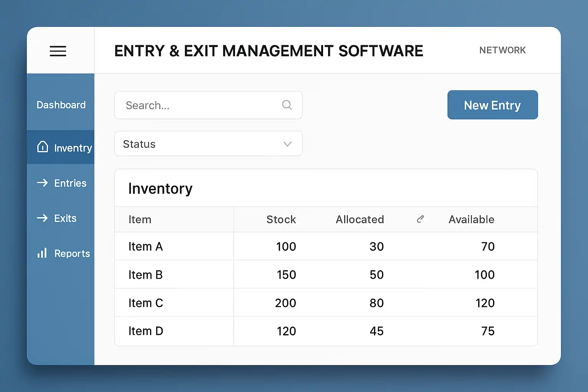Click the Stock column header
This screenshot has width=588, height=392.
(281, 219)
